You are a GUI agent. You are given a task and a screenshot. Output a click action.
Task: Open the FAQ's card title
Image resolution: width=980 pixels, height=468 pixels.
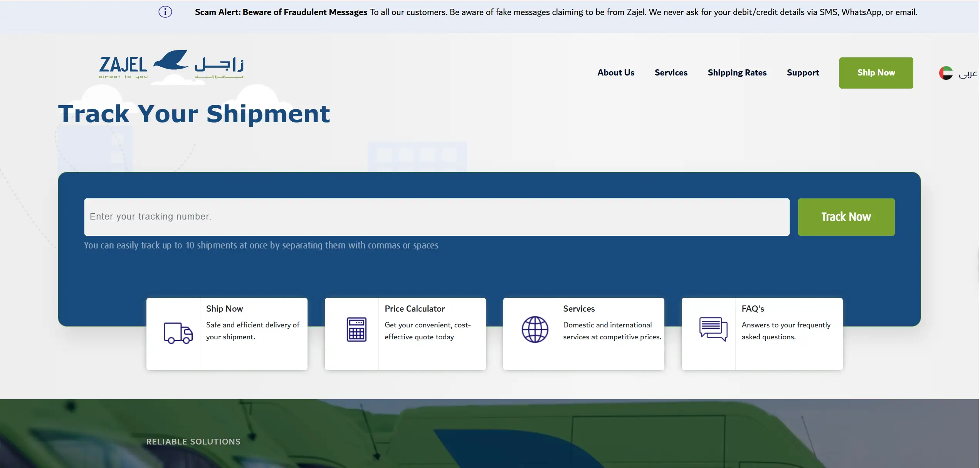[x=753, y=309]
